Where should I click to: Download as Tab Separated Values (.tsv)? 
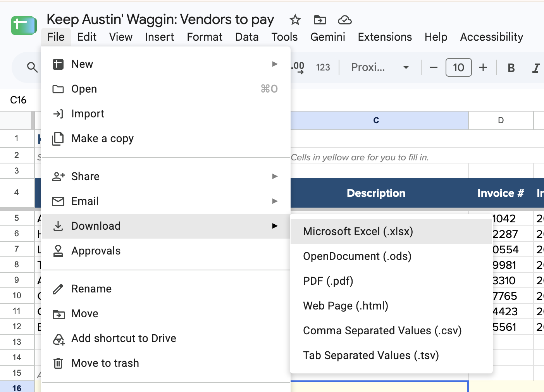click(x=391, y=356)
